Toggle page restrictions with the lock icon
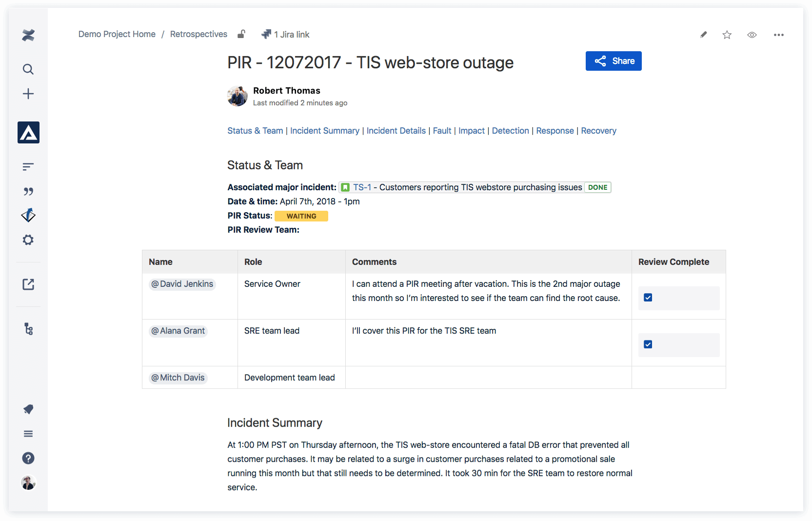 click(241, 34)
